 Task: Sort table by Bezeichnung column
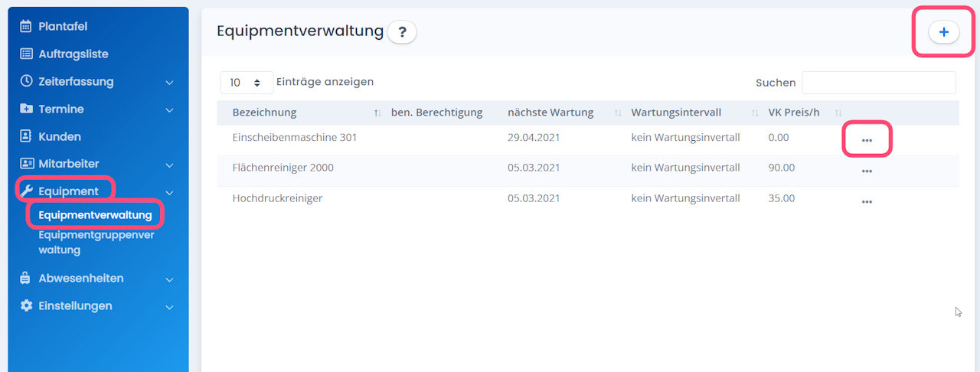(x=264, y=113)
